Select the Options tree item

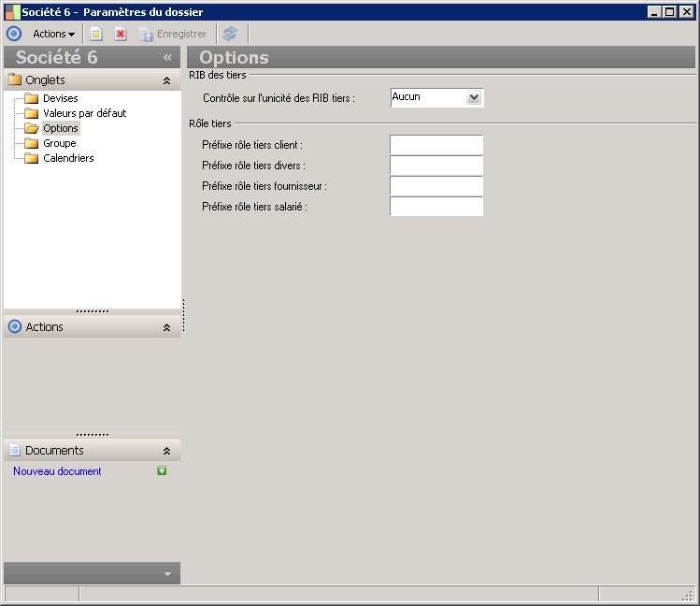(x=61, y=128)
